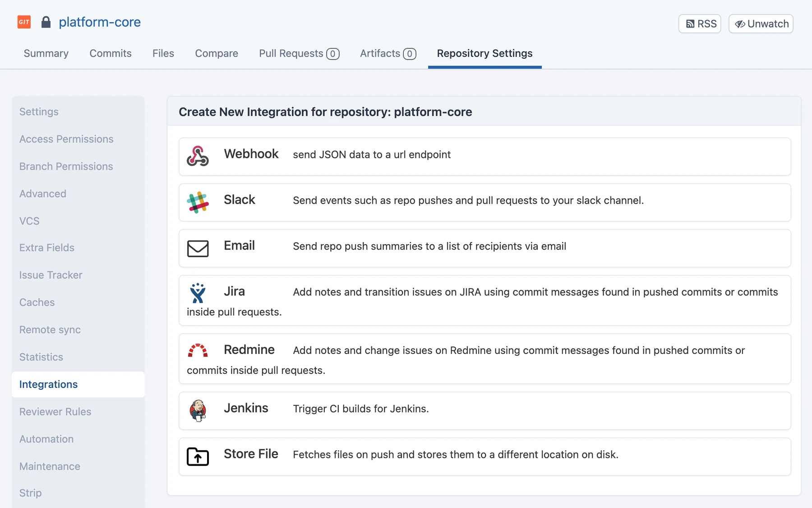
Task: Click the Redmine logo icon
Action: [198, 350]
